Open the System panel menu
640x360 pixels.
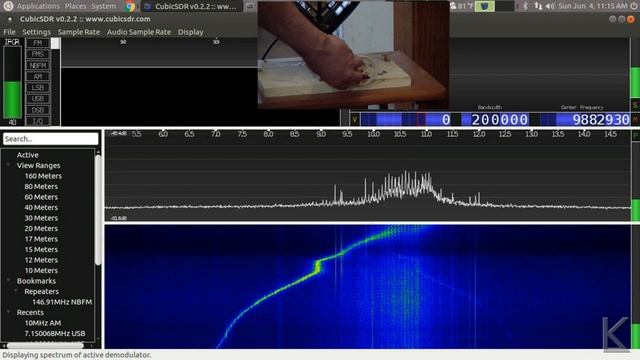(103, 6)
